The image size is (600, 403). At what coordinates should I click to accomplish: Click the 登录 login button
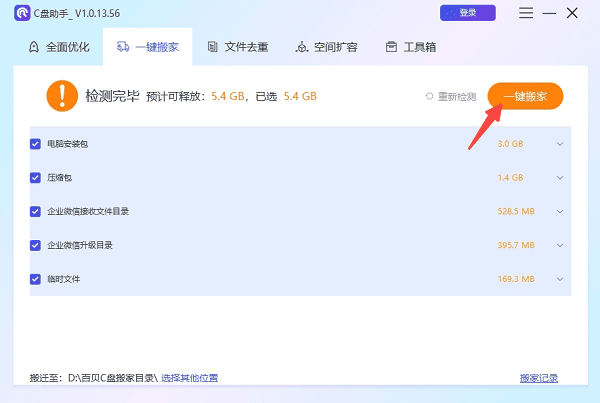468,13
